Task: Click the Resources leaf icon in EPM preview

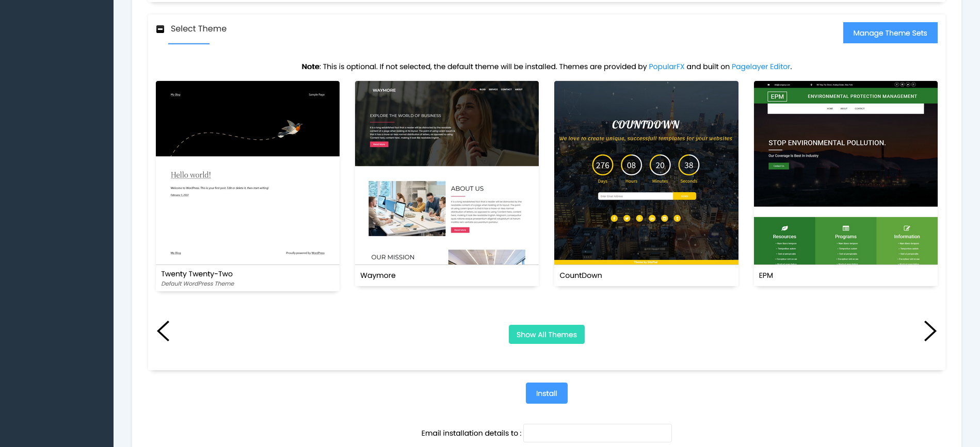Action: (784, 228)
